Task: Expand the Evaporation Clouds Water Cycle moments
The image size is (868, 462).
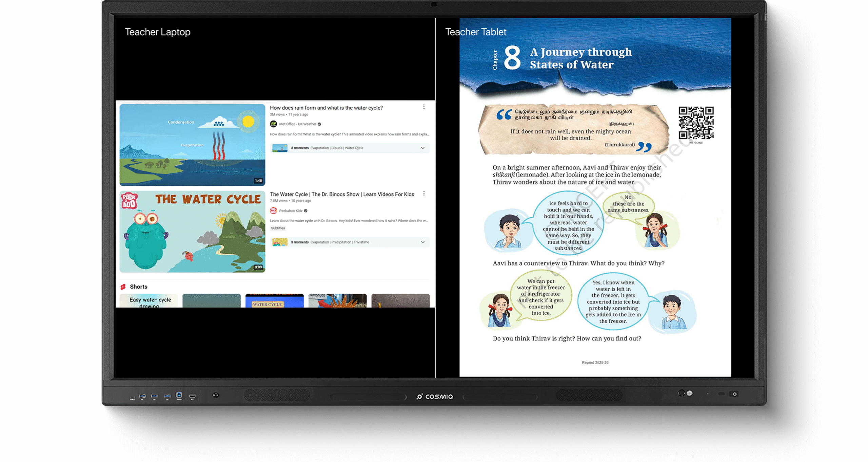Action: click(422, 148)
